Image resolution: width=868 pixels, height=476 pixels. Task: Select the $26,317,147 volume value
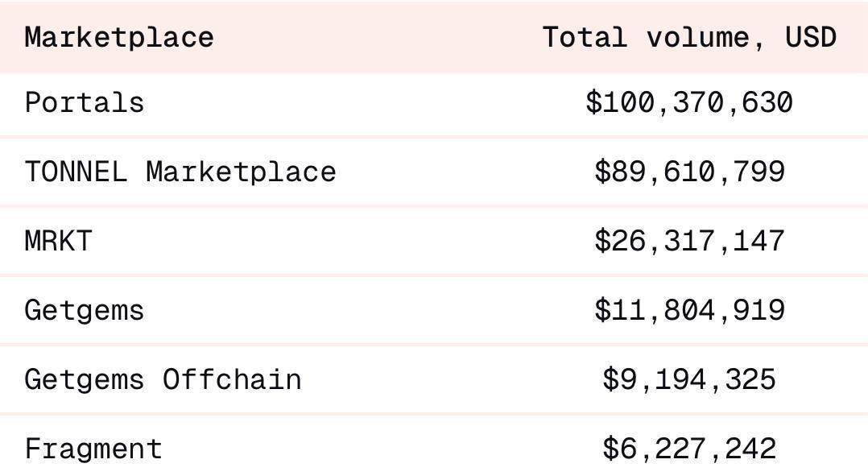[689, 241]
